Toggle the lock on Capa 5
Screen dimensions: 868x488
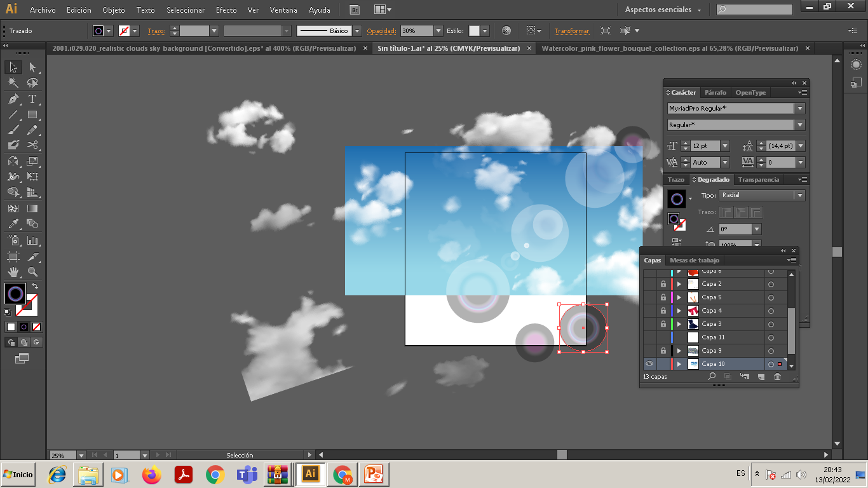coord(663,297)
